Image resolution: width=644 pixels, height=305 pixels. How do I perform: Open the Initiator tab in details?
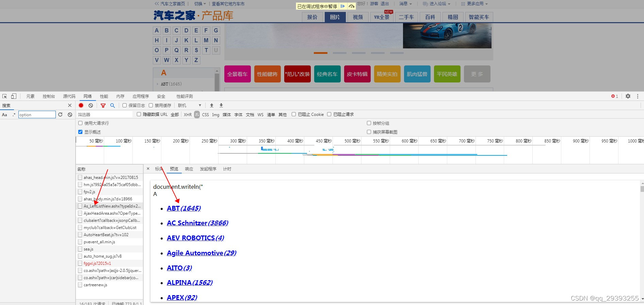tap(208, 169)
